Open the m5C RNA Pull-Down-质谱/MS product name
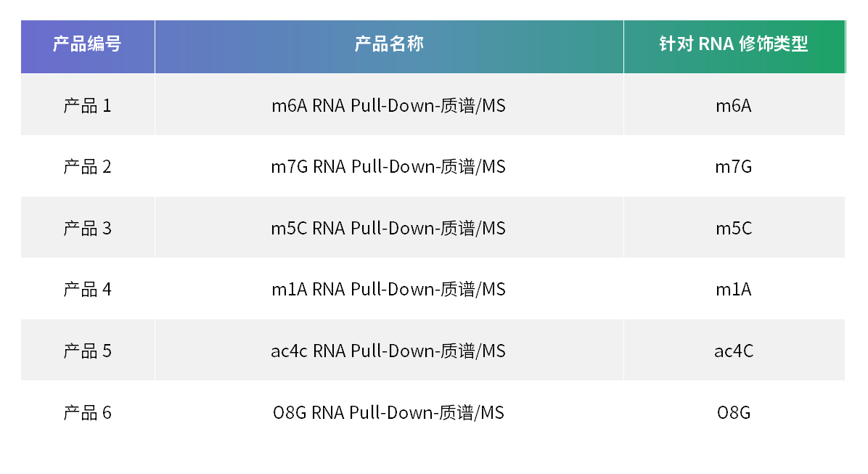Viewport: 868px width, 474px height. (388, 229)
